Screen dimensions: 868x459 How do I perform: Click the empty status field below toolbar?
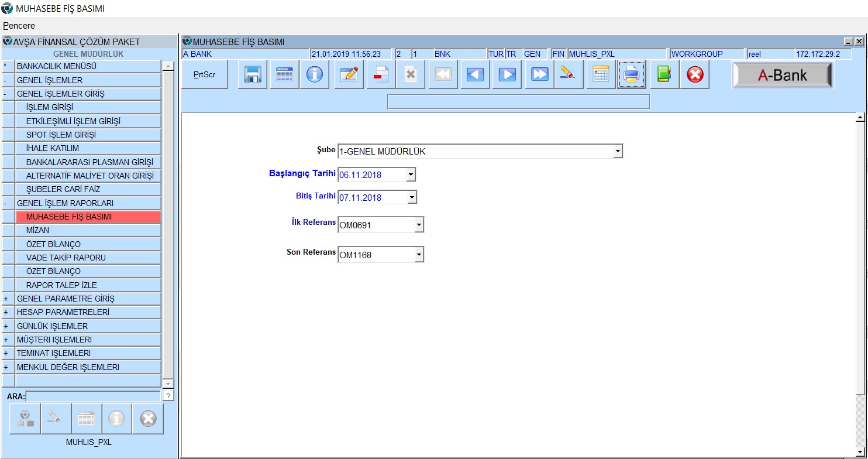point(518,102)
